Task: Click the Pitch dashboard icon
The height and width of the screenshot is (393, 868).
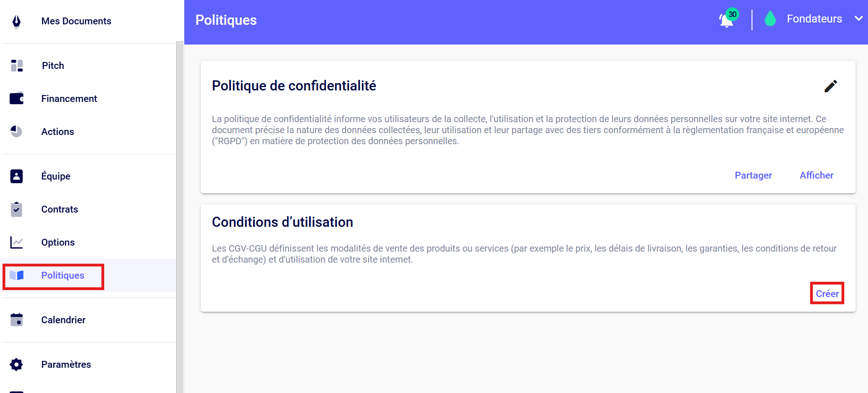Action: click(x=17, y=66)
